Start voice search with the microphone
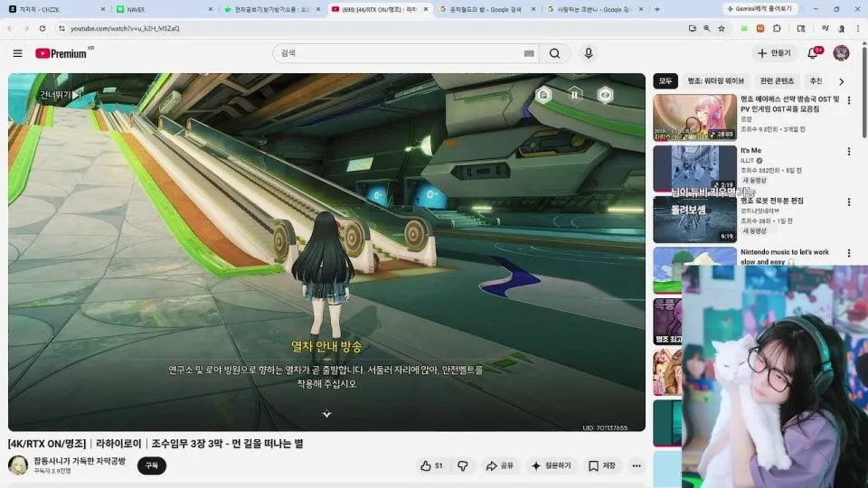 tap(589, 53)
